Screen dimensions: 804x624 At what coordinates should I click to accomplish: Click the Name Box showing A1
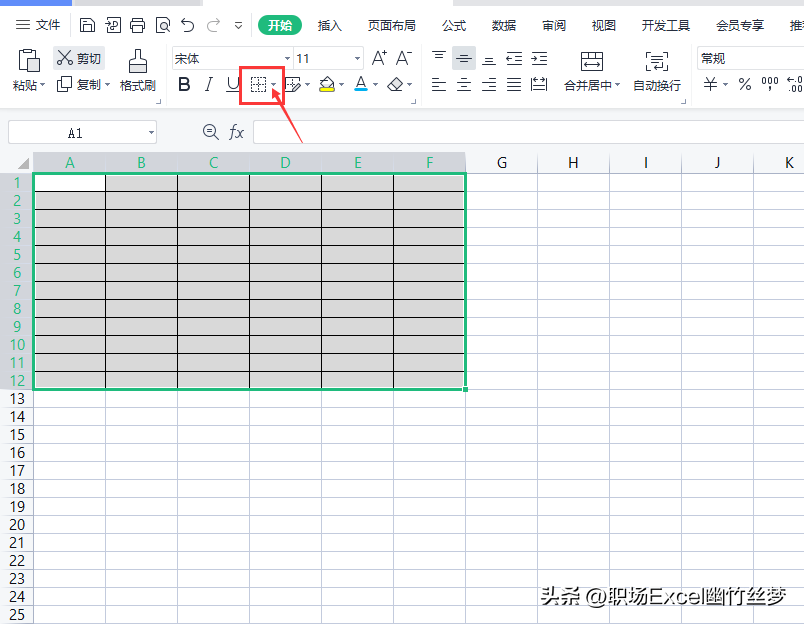pos(82,133)
